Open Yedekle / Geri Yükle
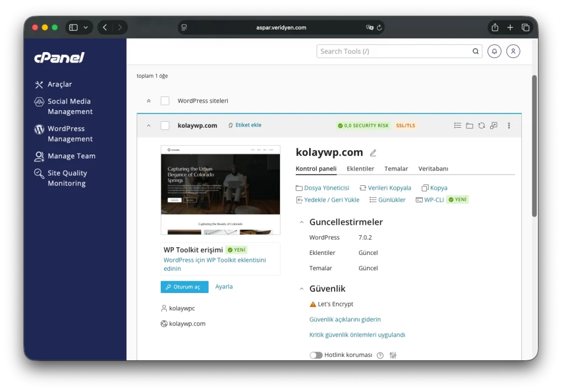This screenshot has width=562, height=392. coord(328,200)
